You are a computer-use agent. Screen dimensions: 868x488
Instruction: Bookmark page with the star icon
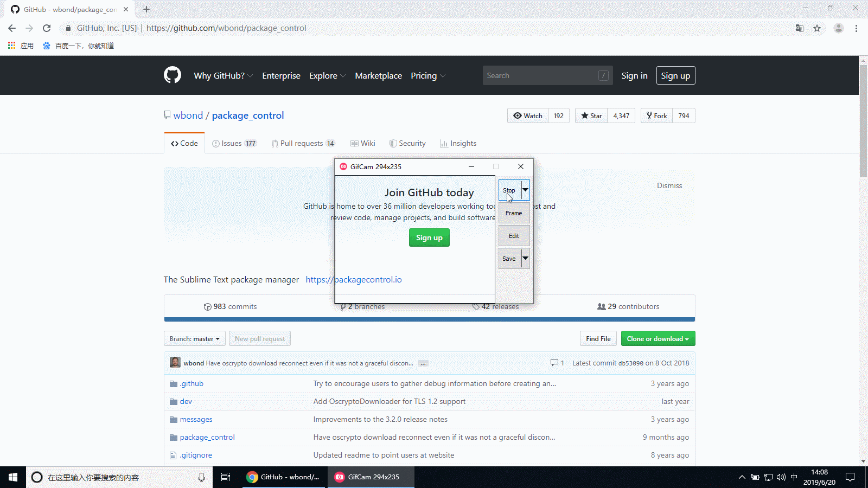click(817, 28)
